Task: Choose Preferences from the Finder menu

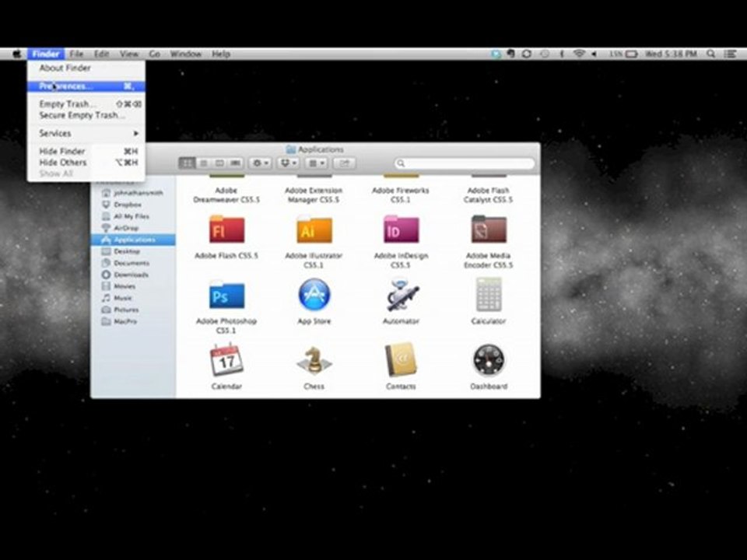Action: point(86,86)
